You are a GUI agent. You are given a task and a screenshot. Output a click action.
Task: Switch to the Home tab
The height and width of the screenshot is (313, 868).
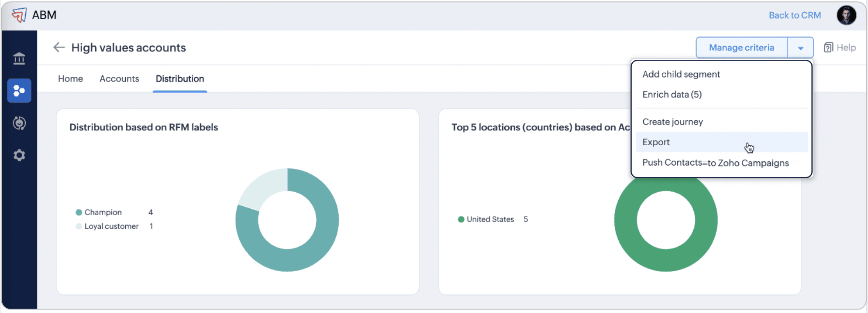70,79
